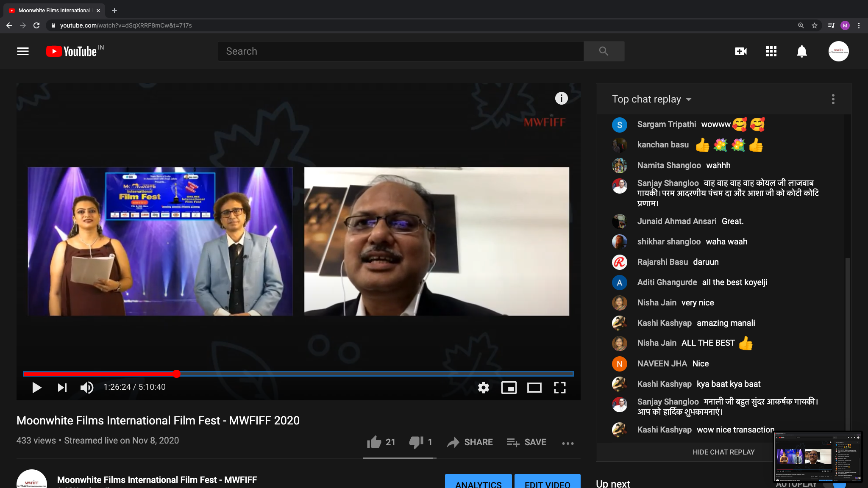Image resolution: width=868 pixels, height=488 pixels.
Task: Click in the YouTube search field
Action: click(x=401, y=51)
